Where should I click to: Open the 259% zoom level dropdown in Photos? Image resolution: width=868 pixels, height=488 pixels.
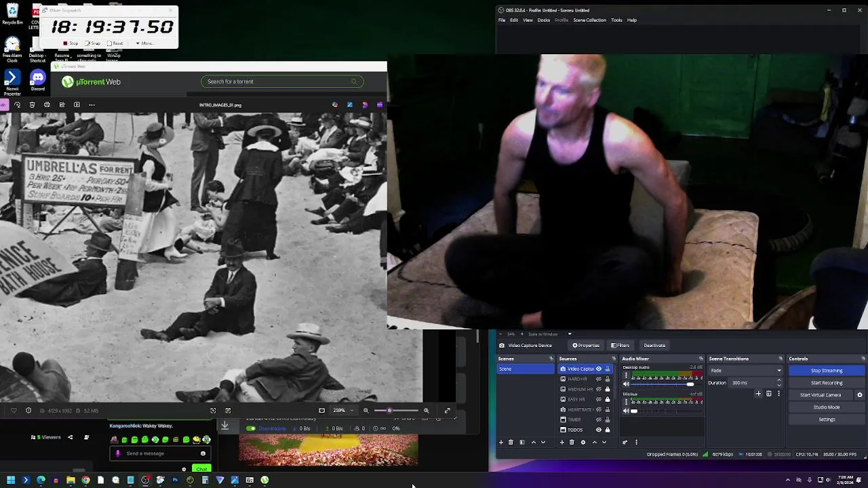coord(343,410)
